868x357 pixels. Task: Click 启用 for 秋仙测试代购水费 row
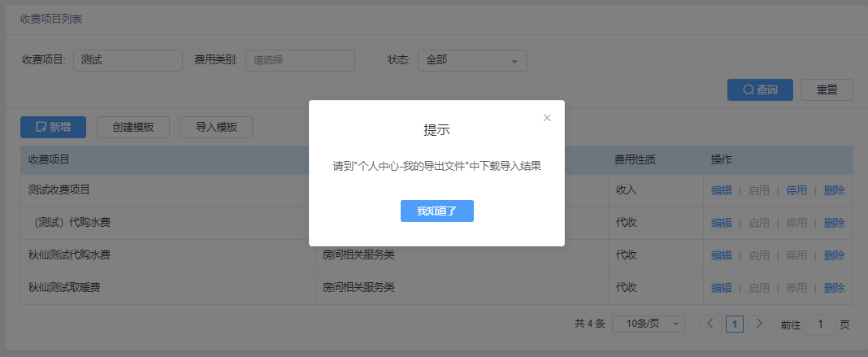tap(758, 255)
